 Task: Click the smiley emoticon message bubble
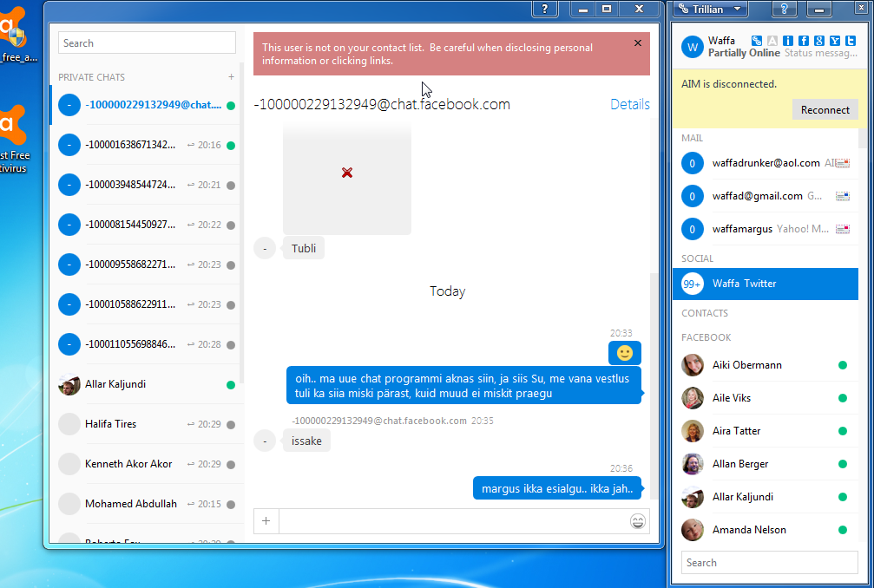[x=624, y=353]
